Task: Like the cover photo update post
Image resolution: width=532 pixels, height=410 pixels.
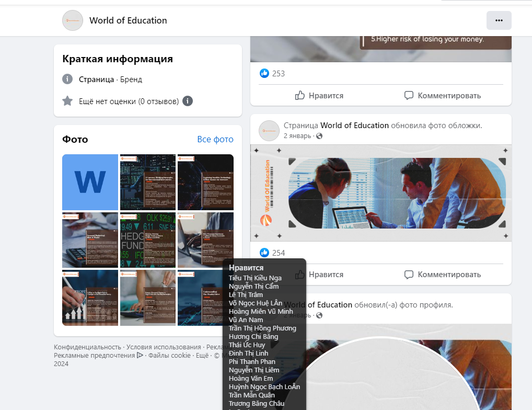Action: [319, 274]
